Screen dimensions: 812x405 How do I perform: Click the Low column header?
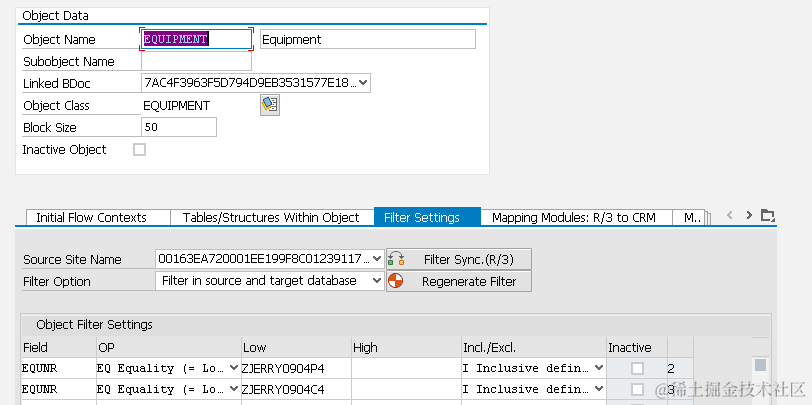(x=296, y=347)
